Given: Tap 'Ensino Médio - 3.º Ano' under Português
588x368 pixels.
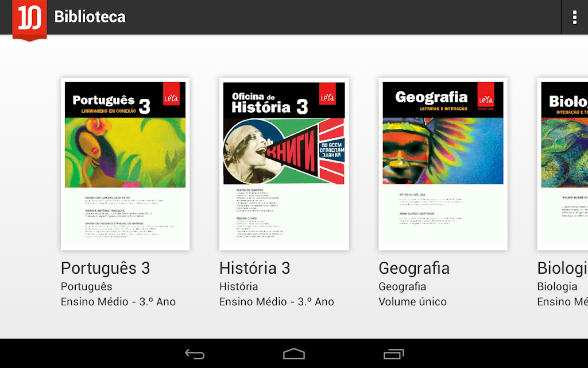Looking at the screenshot, I should point(118,301).
